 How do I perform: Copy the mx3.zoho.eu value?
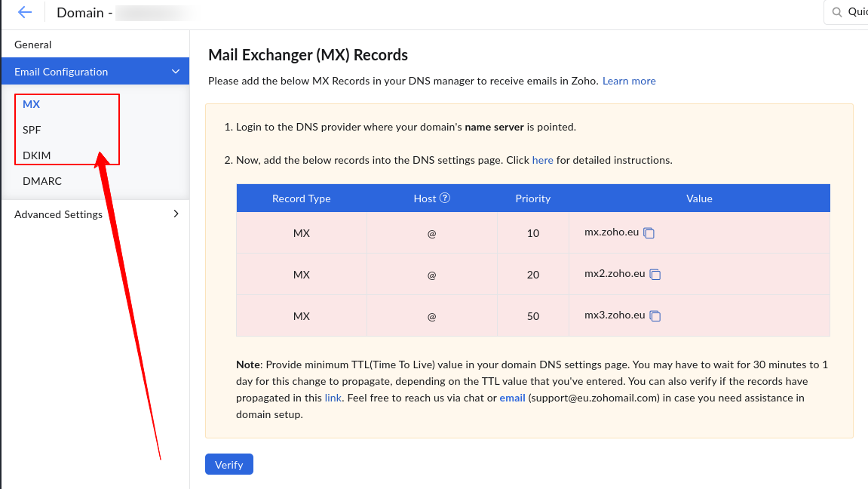coord(655,316)
